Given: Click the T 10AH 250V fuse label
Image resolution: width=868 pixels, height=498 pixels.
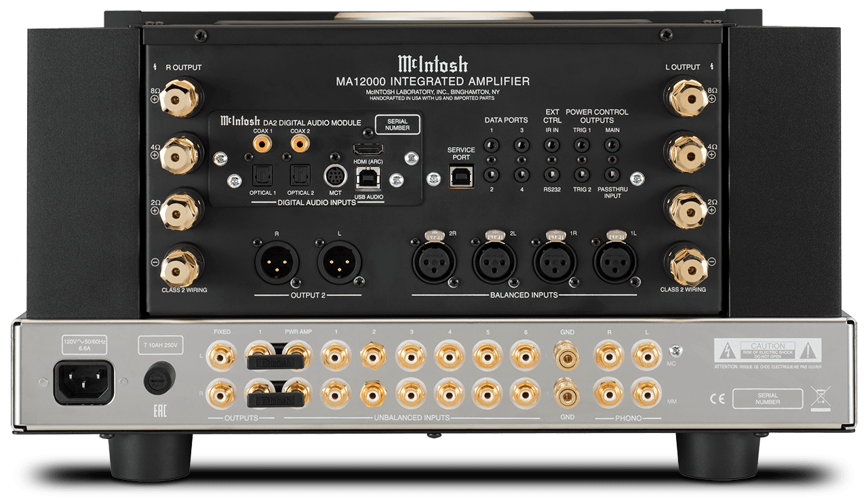Looking at the screenshot, I should tap(161, 345).
